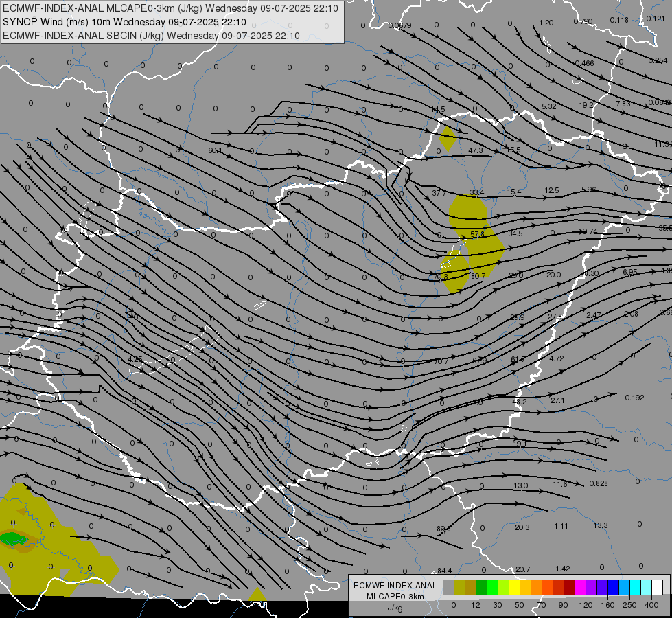Click the legend tick label 250
The width and height of the screenshot is (672, 618).
629,605
